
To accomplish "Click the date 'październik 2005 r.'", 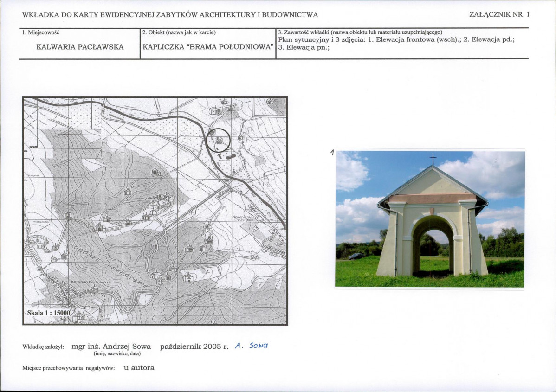I will point(194,347).
